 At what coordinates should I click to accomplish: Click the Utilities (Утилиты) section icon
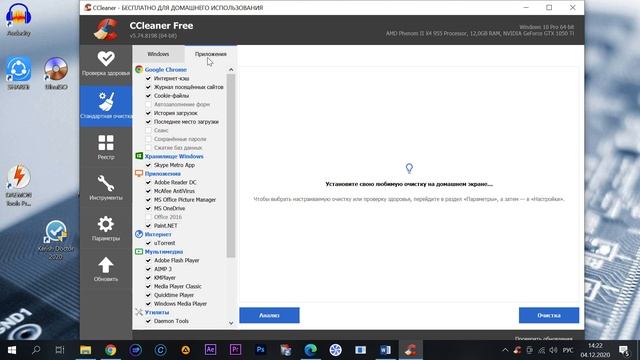(x=139, y=312)
